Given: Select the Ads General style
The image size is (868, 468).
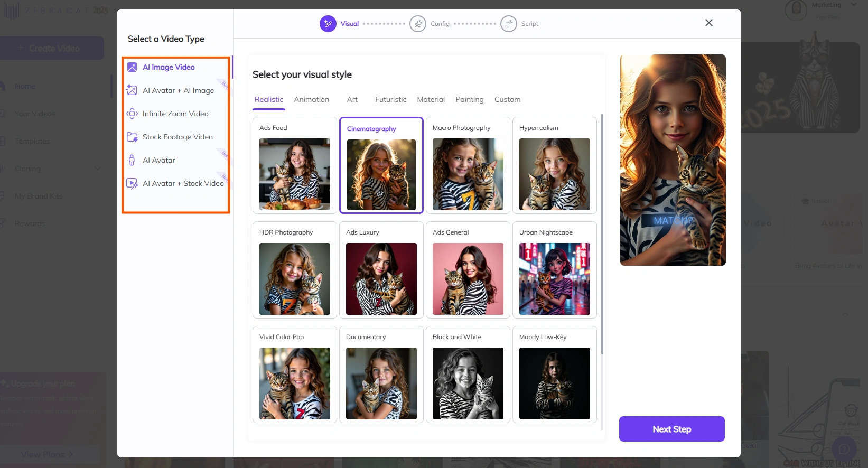Looking at the screenshot, I should 468,270.
